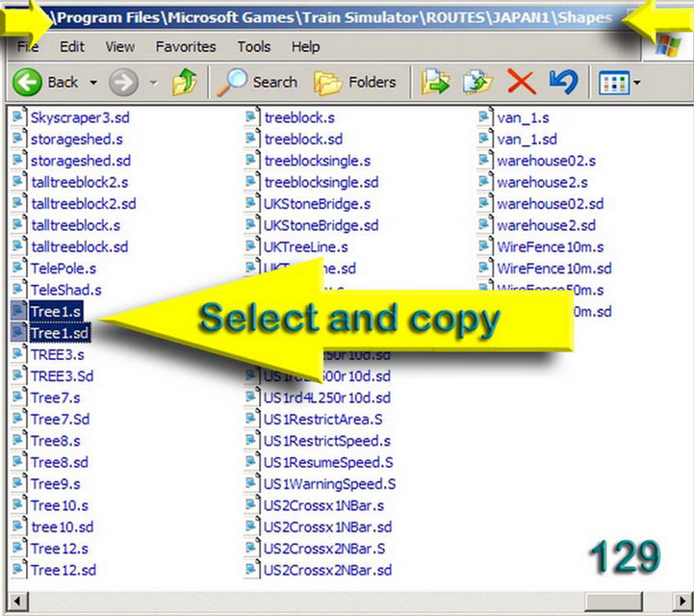Screen dimensions: 694x616
Task: Open the Tools menu
Action: tap(253, 46)
